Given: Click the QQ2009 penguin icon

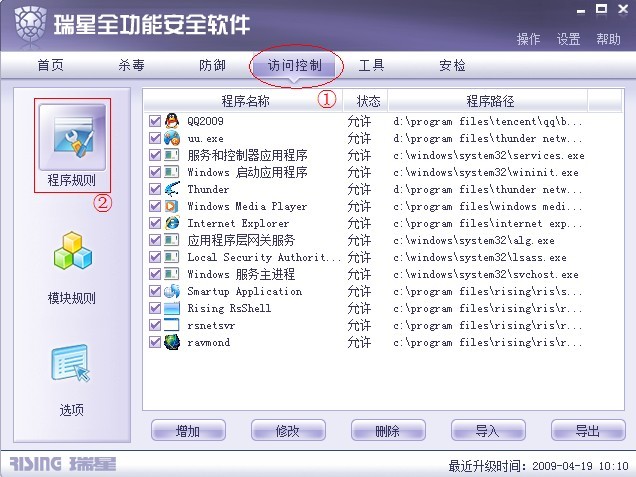Looking at the screenshot, I should pos(172,121).
